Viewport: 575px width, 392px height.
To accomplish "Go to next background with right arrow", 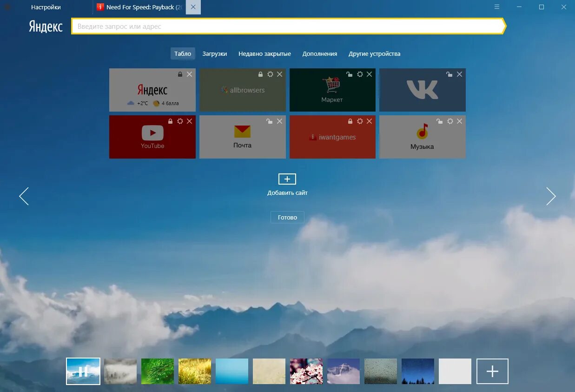I will (x=551, y=196).
